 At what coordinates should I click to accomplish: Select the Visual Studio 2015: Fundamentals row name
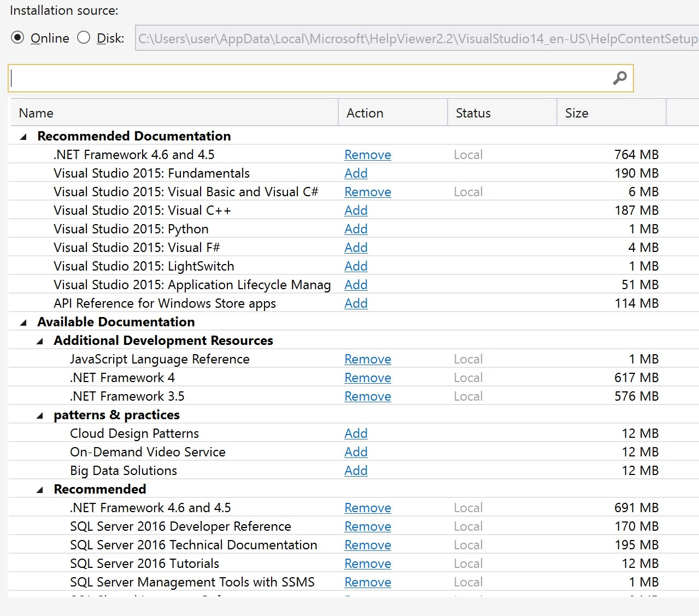click(x=151, y=173)
